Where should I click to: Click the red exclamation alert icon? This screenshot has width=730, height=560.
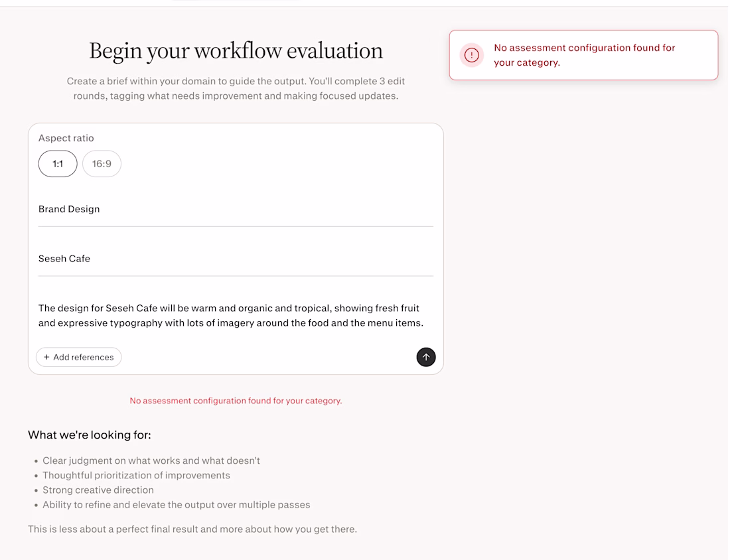click(472, 55)
